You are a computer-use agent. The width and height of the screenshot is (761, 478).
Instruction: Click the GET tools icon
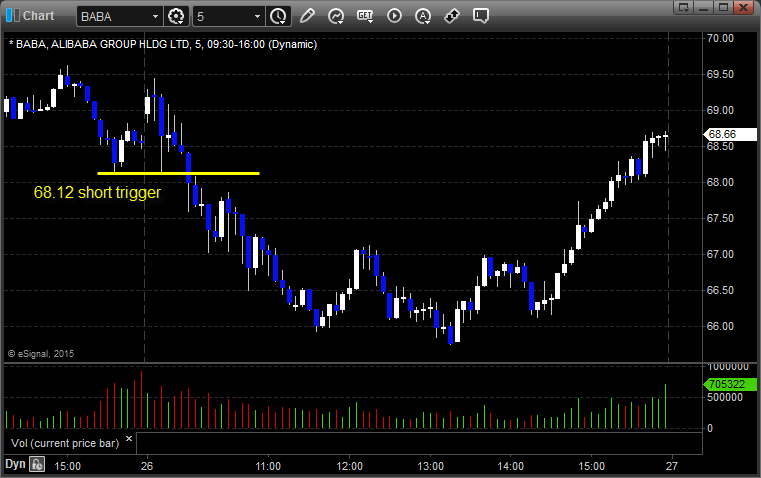(365, 16)
